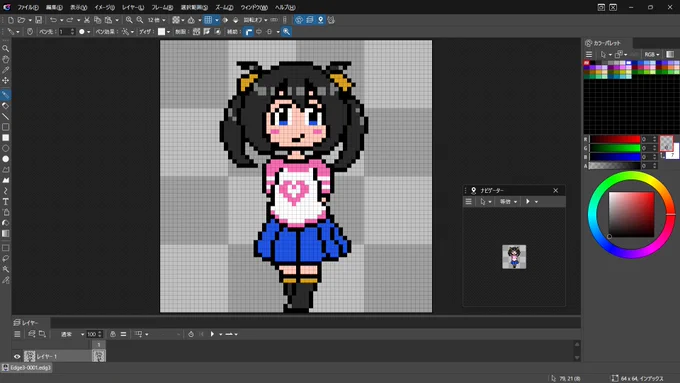Toggle the corner assist button in pen options
Image resolution: width=680 pixels, height=383 pixels.
coord(248,32)
